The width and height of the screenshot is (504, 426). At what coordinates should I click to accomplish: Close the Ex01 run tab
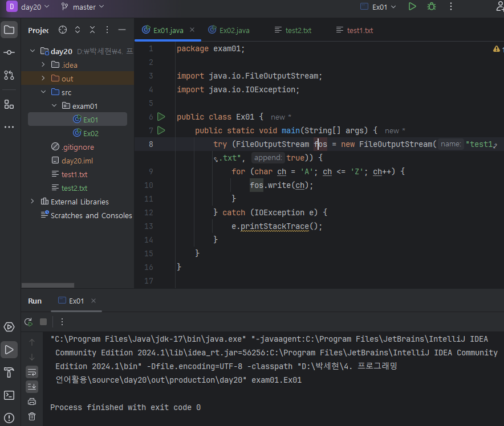[94, 301]
